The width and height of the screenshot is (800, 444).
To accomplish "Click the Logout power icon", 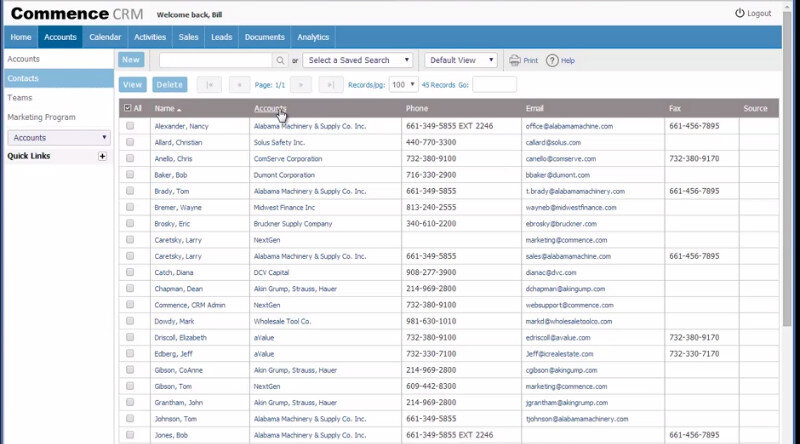I will (x=740, y=13).
